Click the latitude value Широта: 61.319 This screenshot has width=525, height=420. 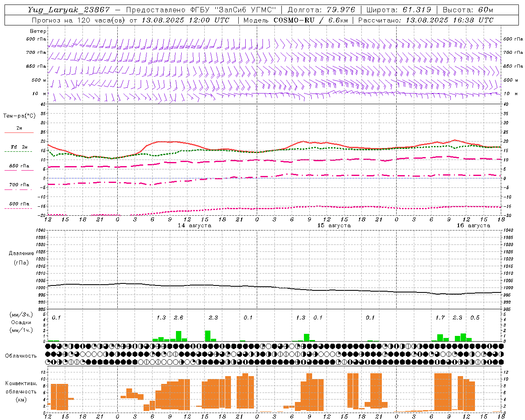point(399,10)
